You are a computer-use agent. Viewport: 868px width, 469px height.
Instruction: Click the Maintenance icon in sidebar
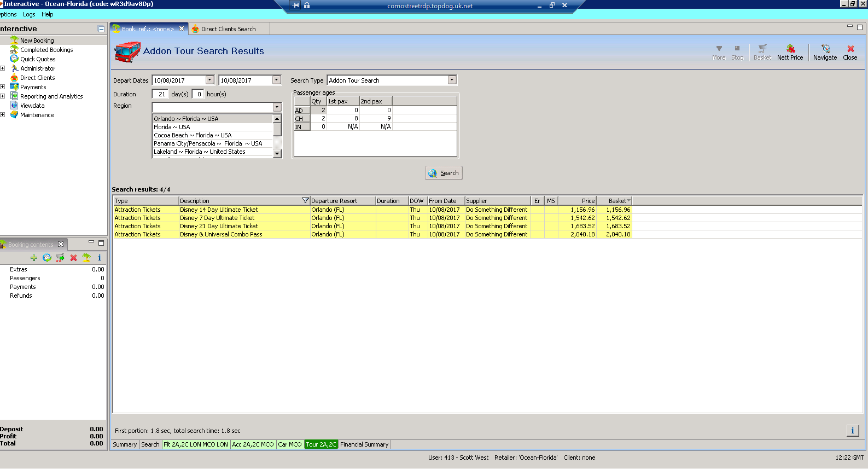click(x=14, y=114)
